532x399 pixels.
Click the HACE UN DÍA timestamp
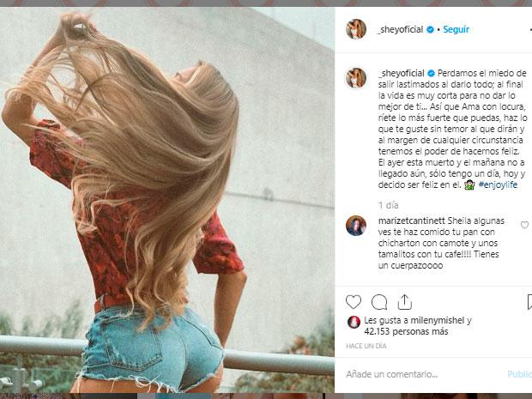point(366,346)
